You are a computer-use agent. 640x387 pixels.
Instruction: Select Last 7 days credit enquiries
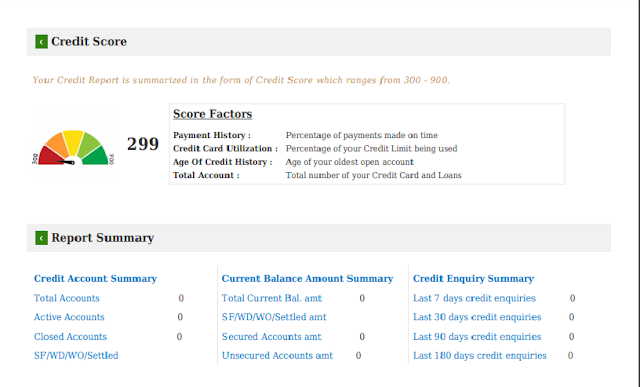pyautogui.click(x=474, y=298)
